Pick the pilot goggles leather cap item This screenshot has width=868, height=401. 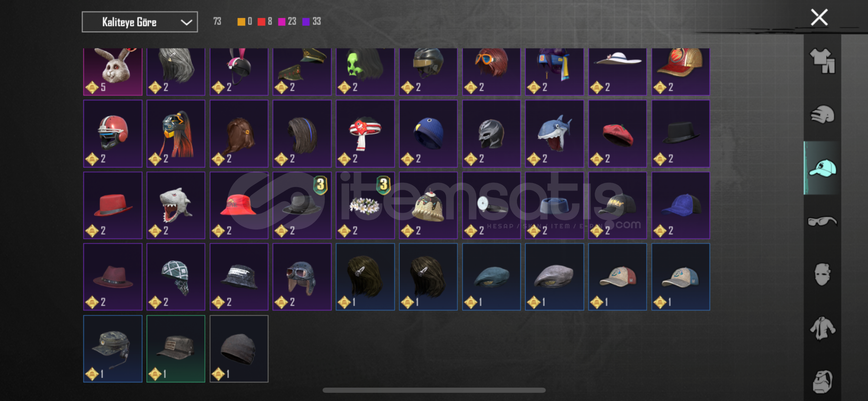302,277
